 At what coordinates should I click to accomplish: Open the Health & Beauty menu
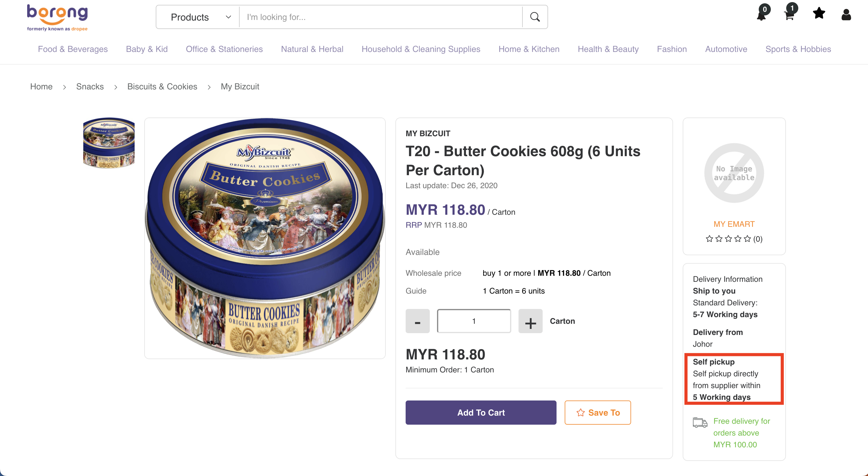tap(608, 49)
